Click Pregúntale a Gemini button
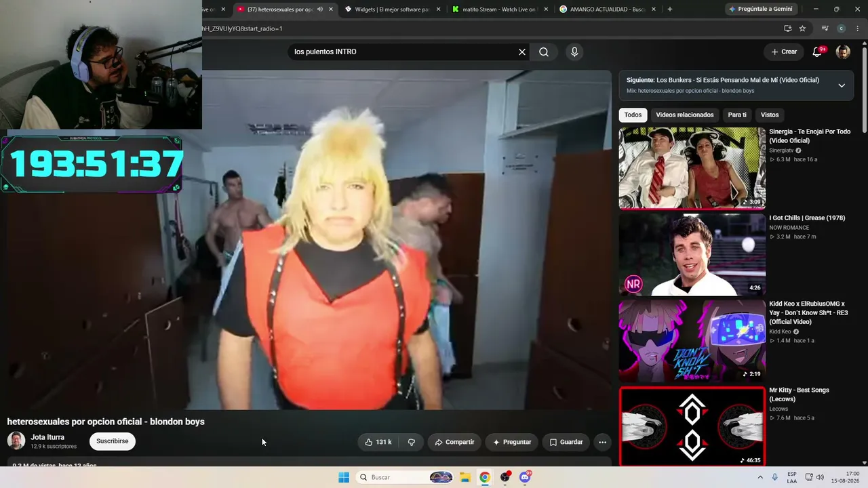The width and height of the screenshot is (868, 488). point(761,9)
